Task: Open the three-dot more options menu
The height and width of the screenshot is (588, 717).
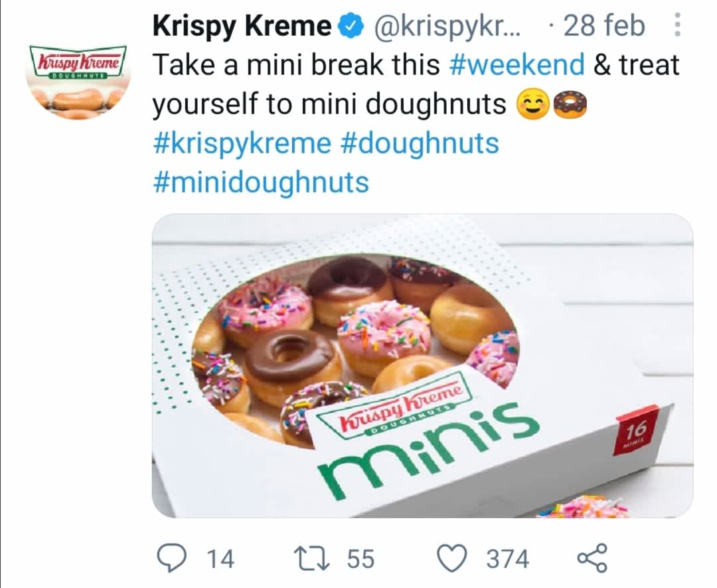Action: coord(677,27)
